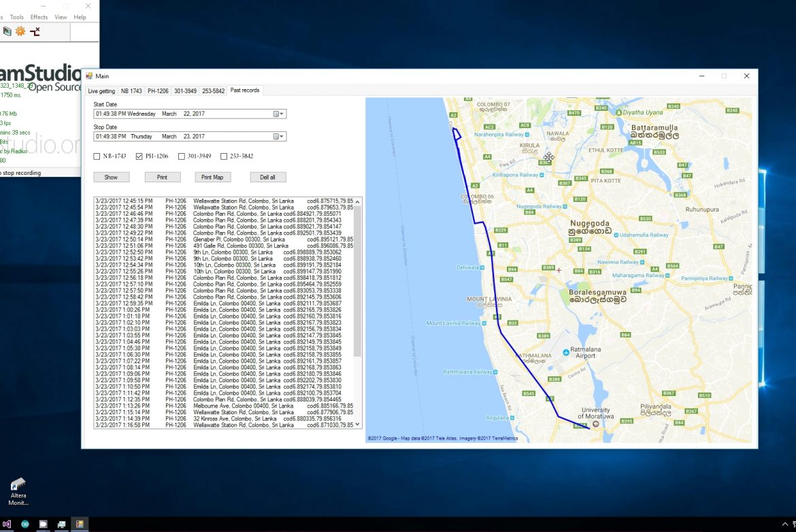Click the green screen icon in CamStudio toolbar
Image resolution: width=796 pixels, height=532 pixels.
7,31
